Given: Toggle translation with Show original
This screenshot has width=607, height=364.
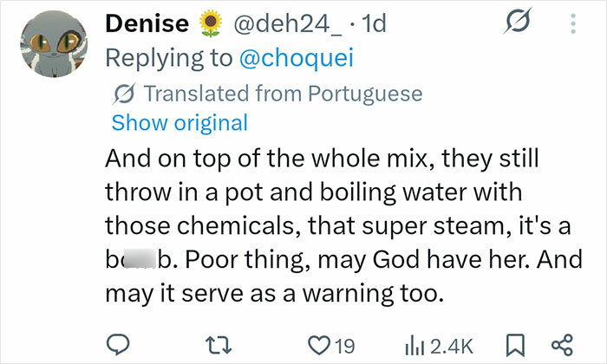Looking at the screenshot, I should (x=179, y=122).
